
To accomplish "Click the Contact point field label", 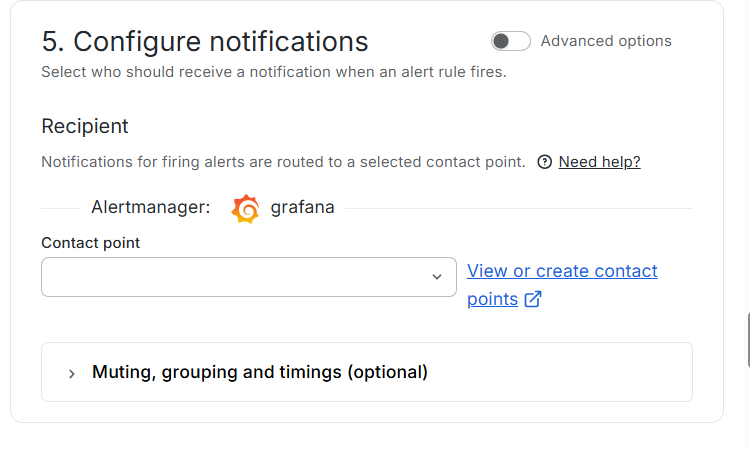I will 90,243.
